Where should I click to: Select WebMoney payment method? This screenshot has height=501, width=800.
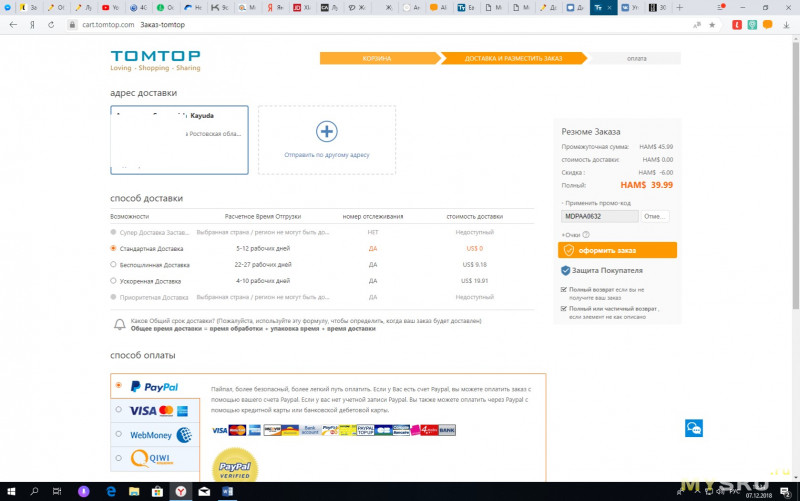point(118,434)
